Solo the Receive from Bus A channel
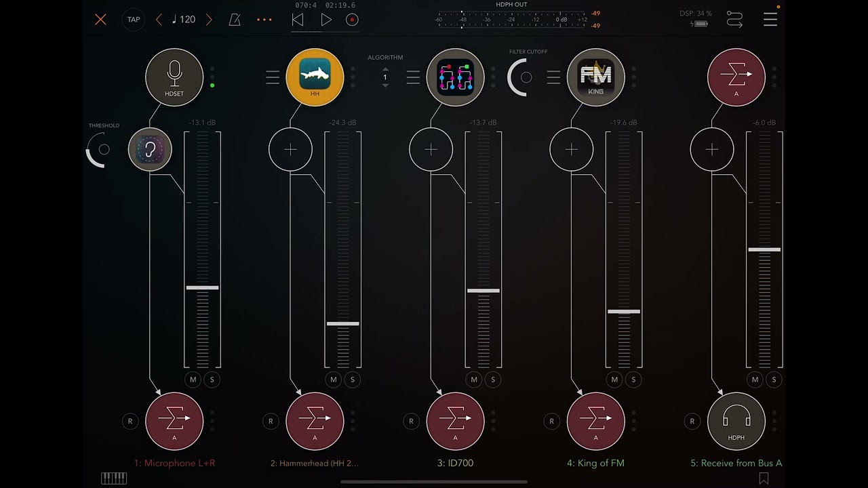Image resolution: width=868 pixels, height=488 pixels. point(773,380)
